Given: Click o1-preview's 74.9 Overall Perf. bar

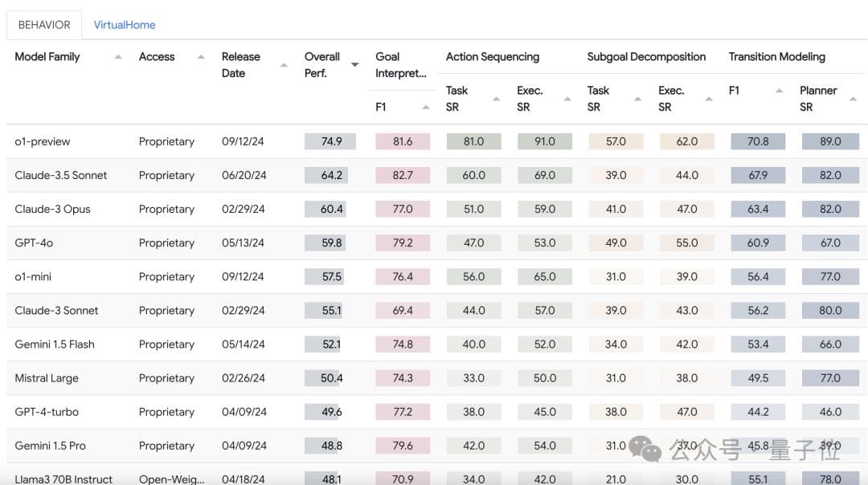Looking at the screenshot, I should pos(326,141).
